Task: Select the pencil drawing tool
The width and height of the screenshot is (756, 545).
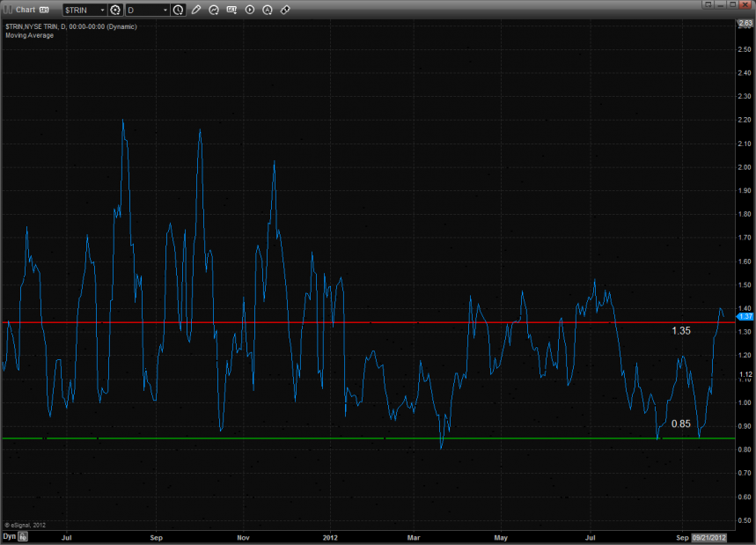Action: 196,10
